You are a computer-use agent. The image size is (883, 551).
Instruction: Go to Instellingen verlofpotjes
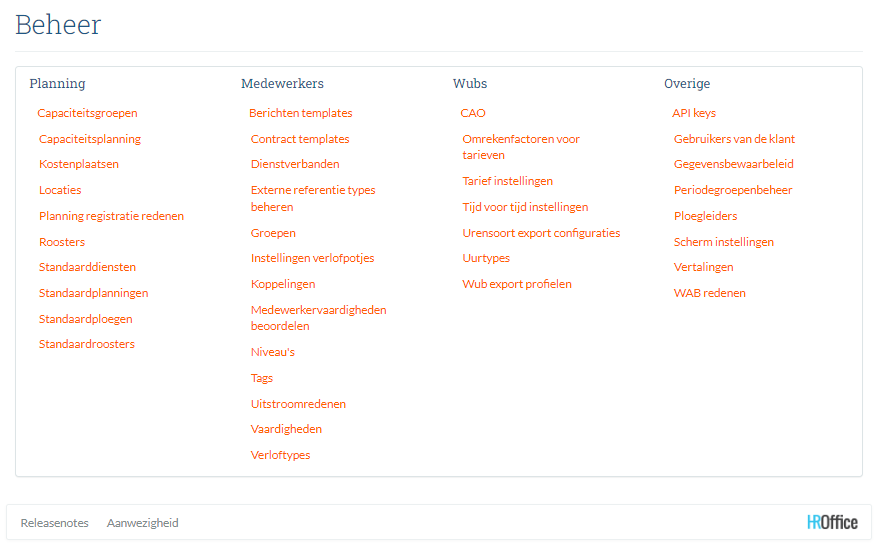click(x=312, y=258)
